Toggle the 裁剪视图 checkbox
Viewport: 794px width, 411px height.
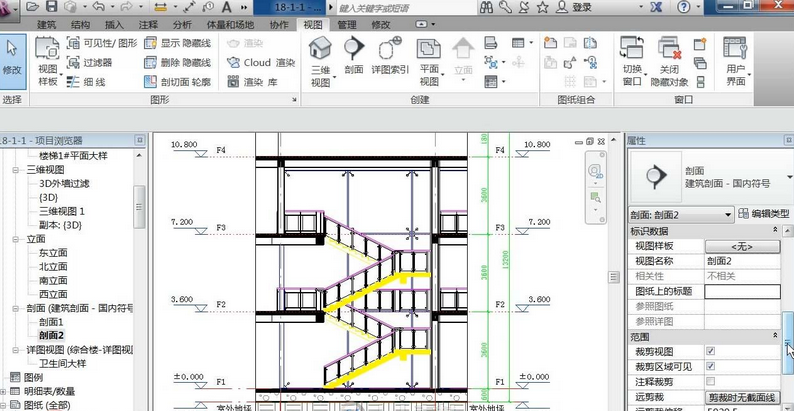pos(710,352)
